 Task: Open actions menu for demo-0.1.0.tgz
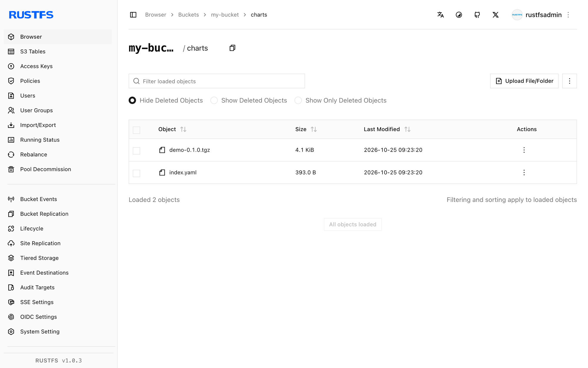pos(524,150)
